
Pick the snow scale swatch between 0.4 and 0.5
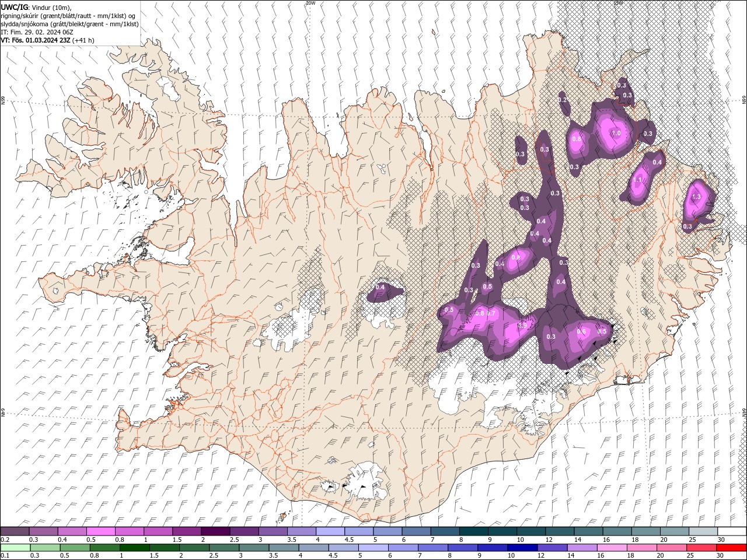click(72, 531)
